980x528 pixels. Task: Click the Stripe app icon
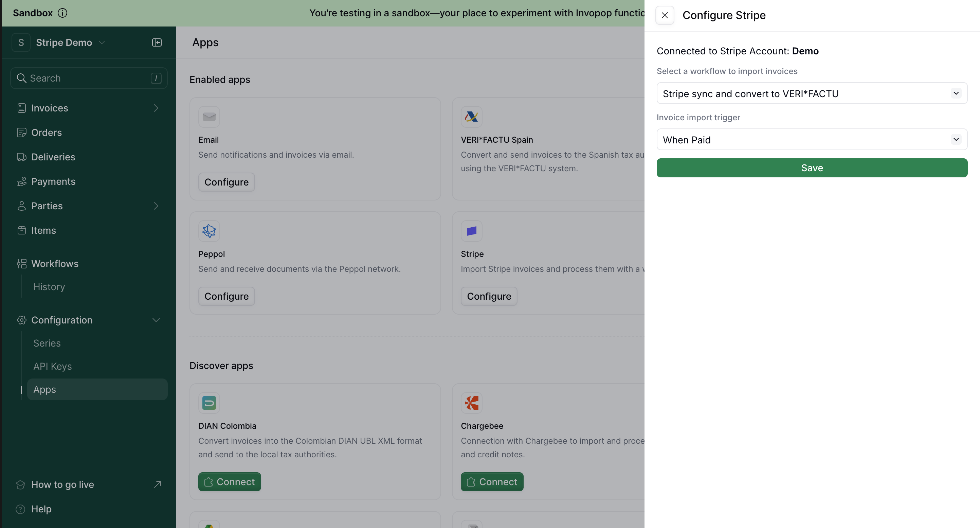[x=471, y=231]
